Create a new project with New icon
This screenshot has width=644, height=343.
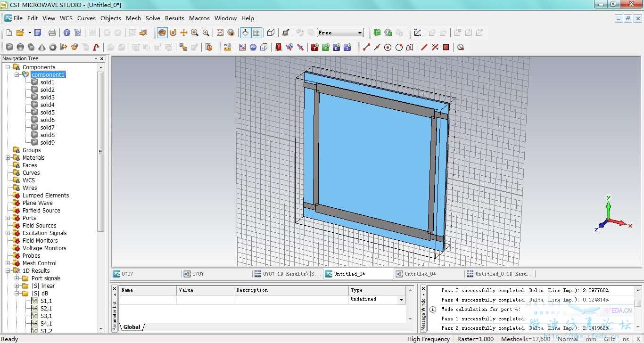9,33
